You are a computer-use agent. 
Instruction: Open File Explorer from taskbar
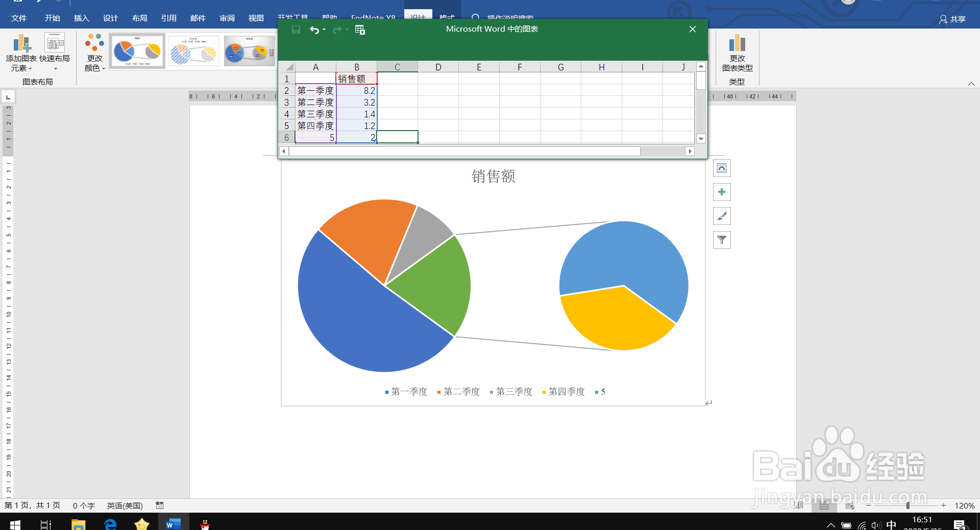pyautogui.click(x=78, y=524)
